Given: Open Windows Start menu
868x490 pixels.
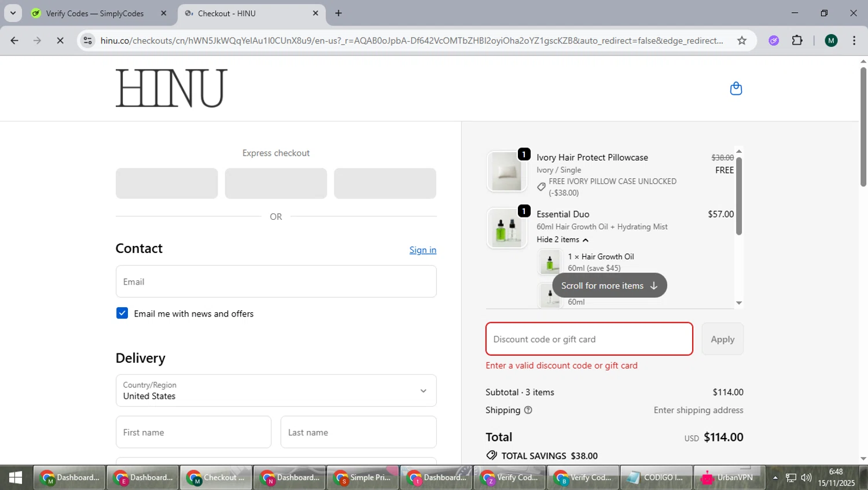Looking at the screenshot, I should tap(16, 478).
